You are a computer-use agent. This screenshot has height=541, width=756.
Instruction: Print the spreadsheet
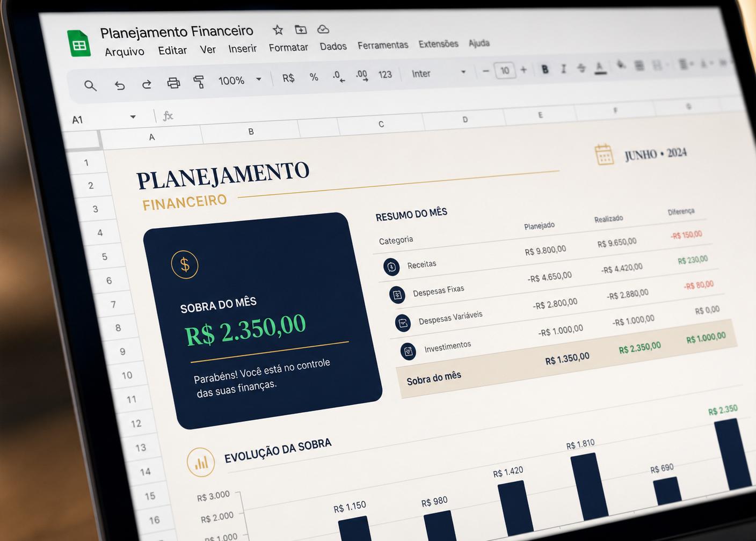click(x=173, y=83)
